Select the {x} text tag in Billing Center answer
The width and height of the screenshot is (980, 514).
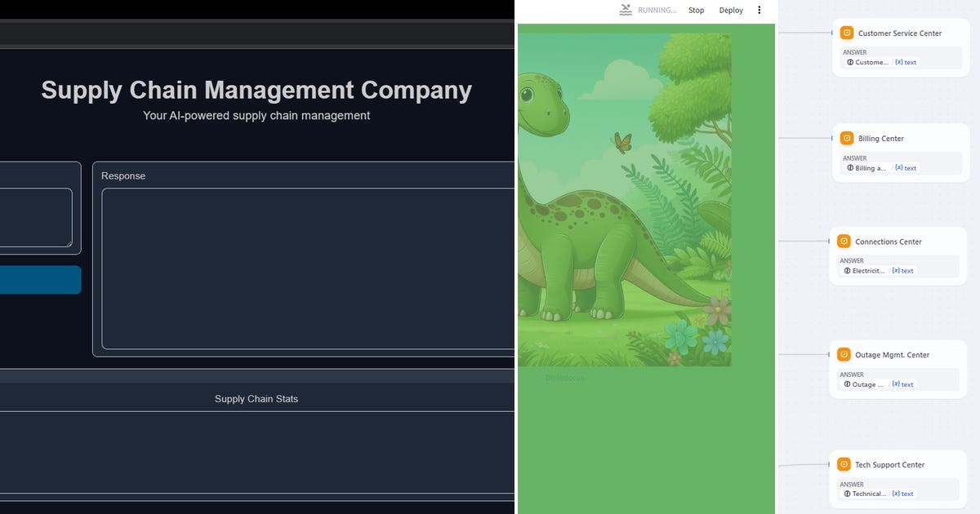pyautogui.click(x=906, y=167)
